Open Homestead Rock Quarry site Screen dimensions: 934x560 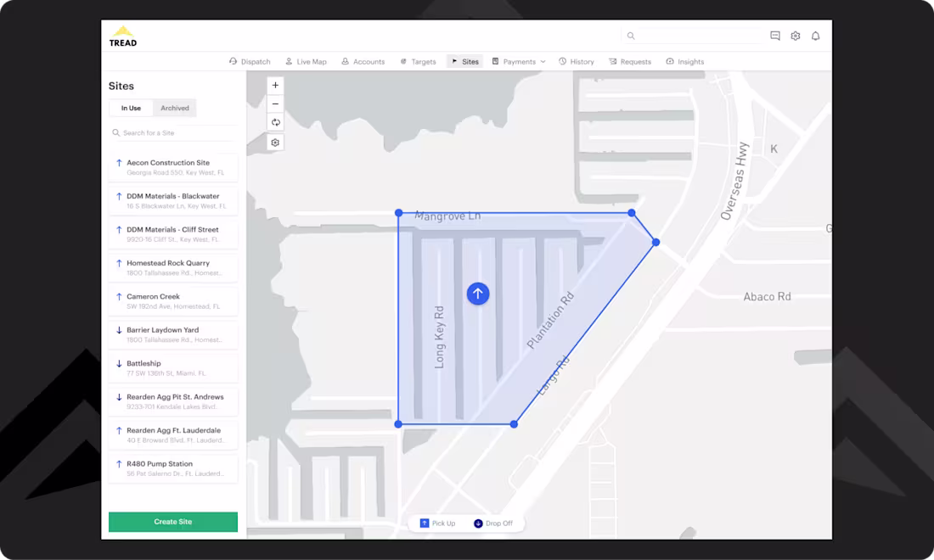tap(173, 267)
